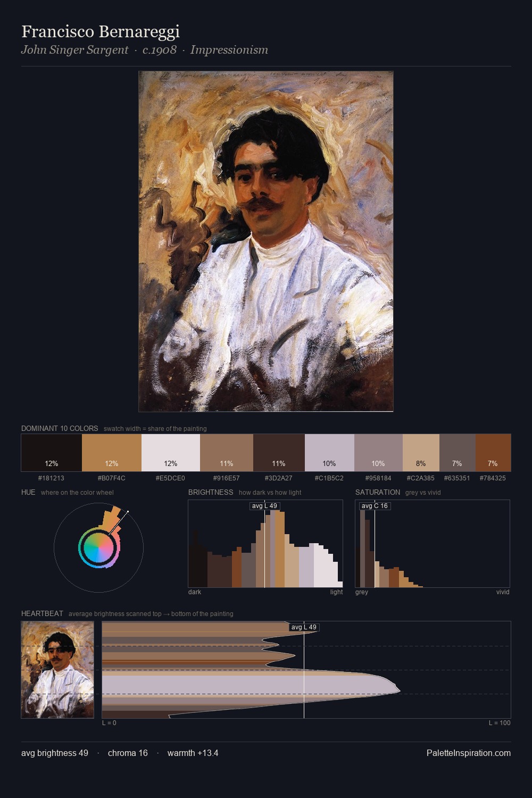532x798 pixels.
Task: Click the title 'Francisco Bernareggi'
Action: point(101,31)
